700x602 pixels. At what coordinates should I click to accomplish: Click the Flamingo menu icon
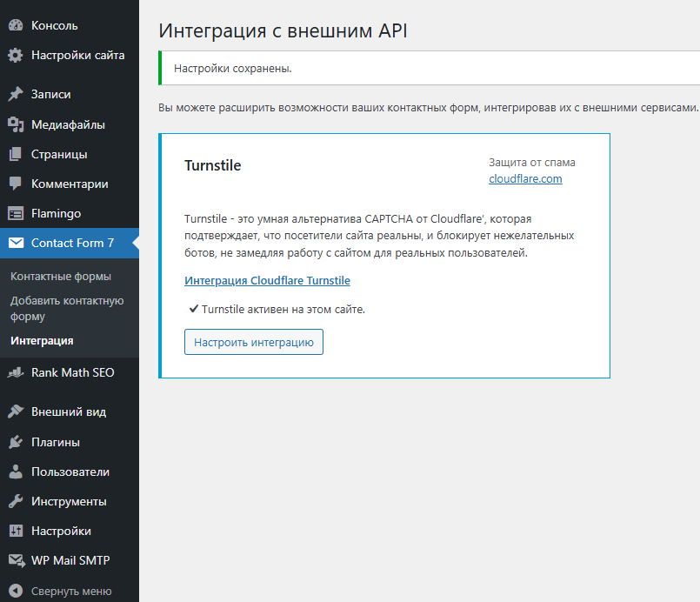(16, 213)
